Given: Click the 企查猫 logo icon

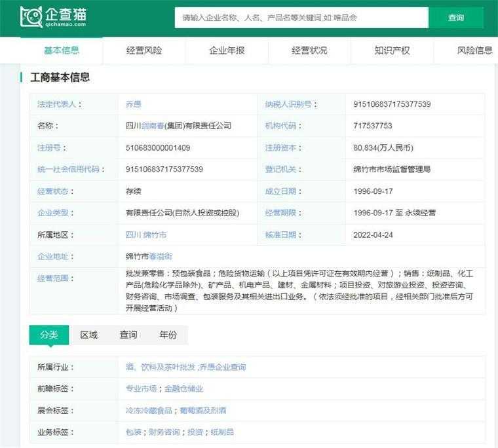Looking at the screenshot, I should 31,17.
